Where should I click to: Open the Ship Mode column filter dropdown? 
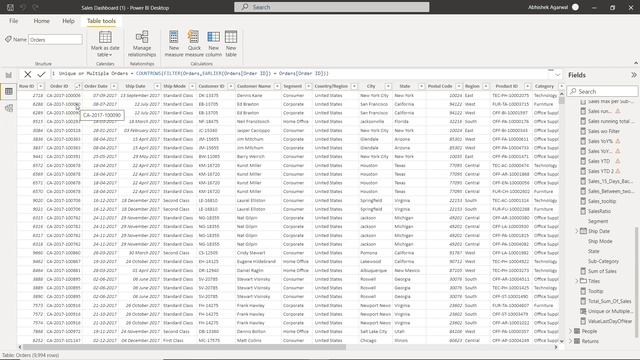click(x=192, y=87)
